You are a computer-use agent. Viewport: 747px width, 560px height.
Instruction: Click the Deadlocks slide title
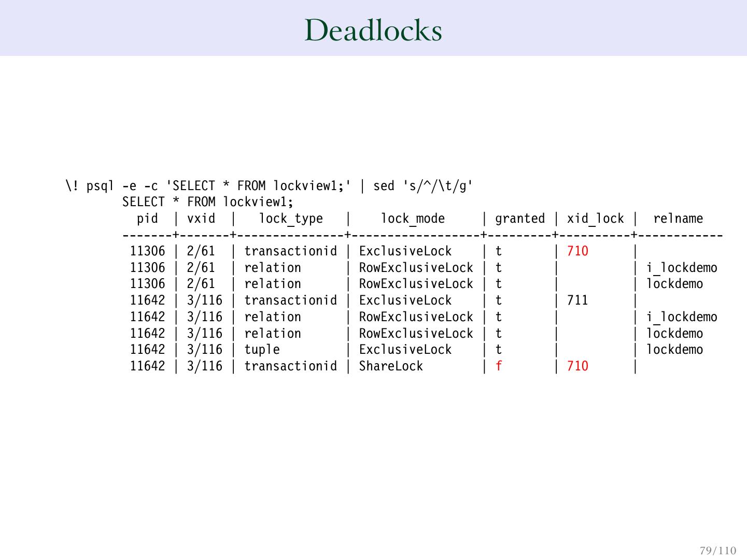click(x=373, y=30)
